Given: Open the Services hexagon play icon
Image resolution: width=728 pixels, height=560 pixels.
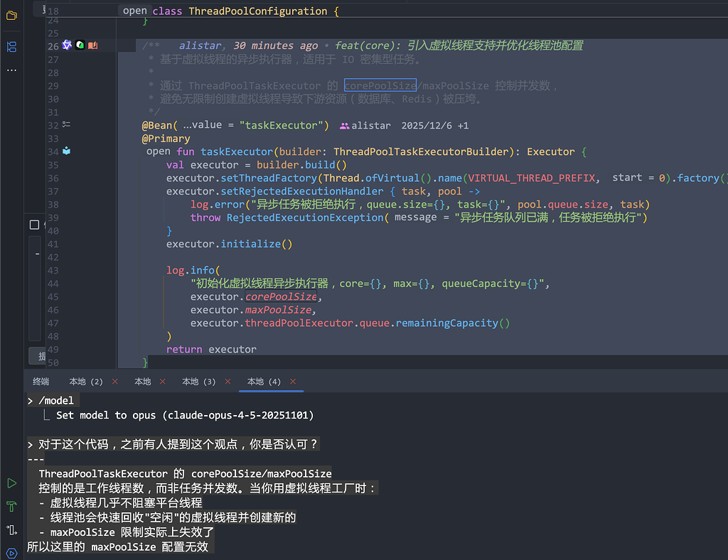Looking at the screenshot, I should 11,553.
